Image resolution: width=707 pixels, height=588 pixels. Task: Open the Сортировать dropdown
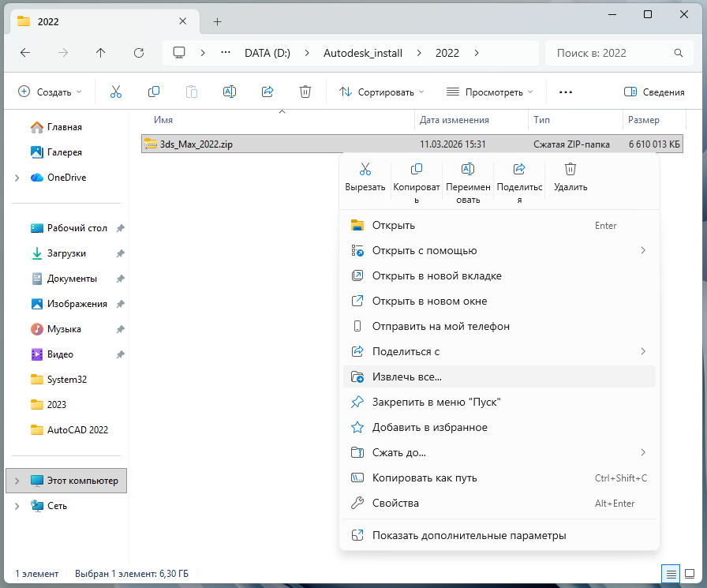pos(381,92)
